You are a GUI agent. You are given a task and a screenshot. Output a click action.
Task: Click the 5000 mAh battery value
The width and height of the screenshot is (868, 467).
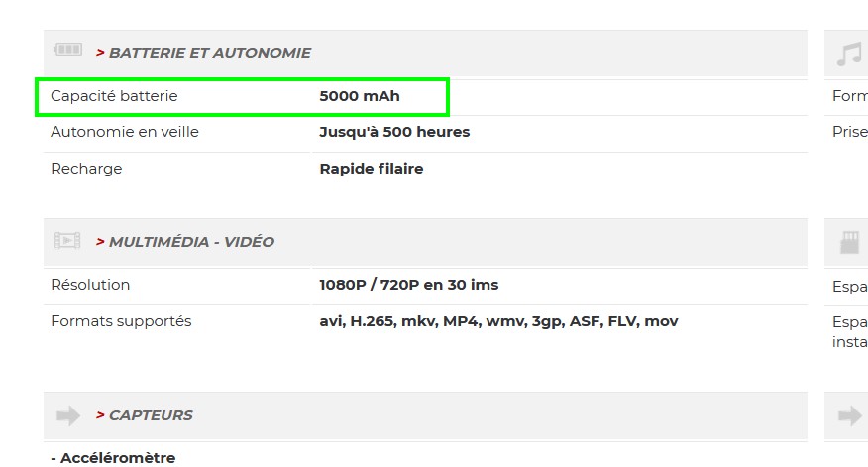pos(360,96)
